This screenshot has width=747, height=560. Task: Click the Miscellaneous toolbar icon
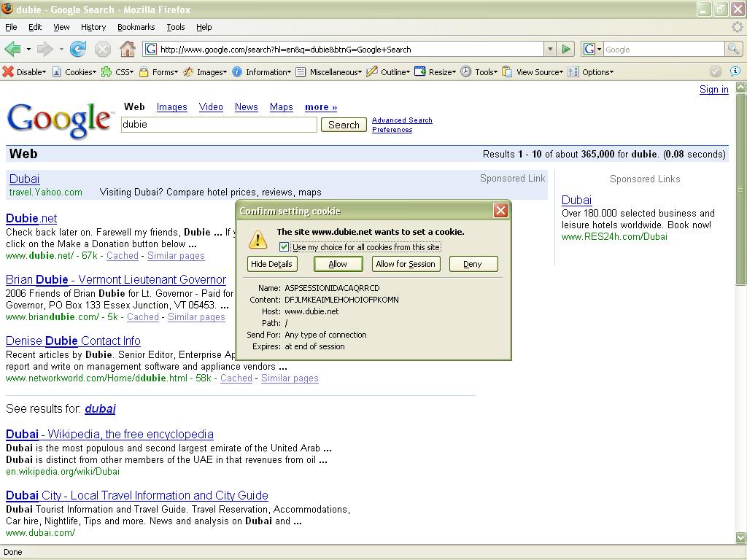click(x=301, y=72)
